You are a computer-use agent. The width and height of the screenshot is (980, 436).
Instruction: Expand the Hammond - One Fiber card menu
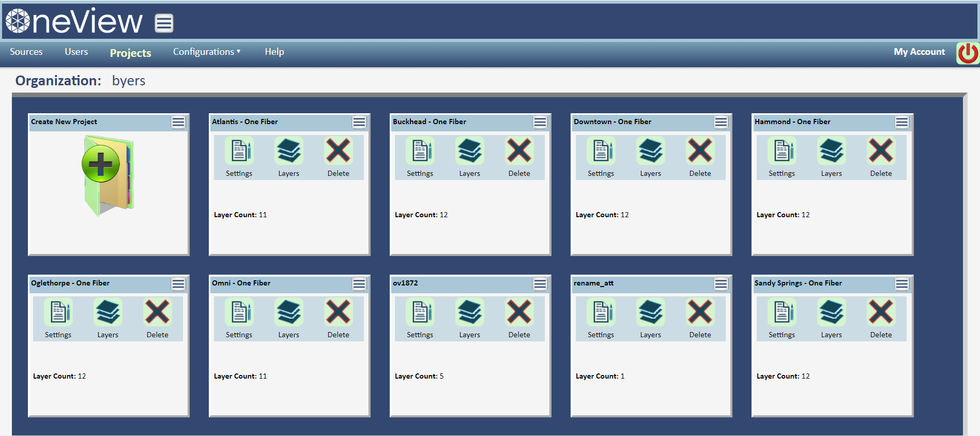coord(902,123)
